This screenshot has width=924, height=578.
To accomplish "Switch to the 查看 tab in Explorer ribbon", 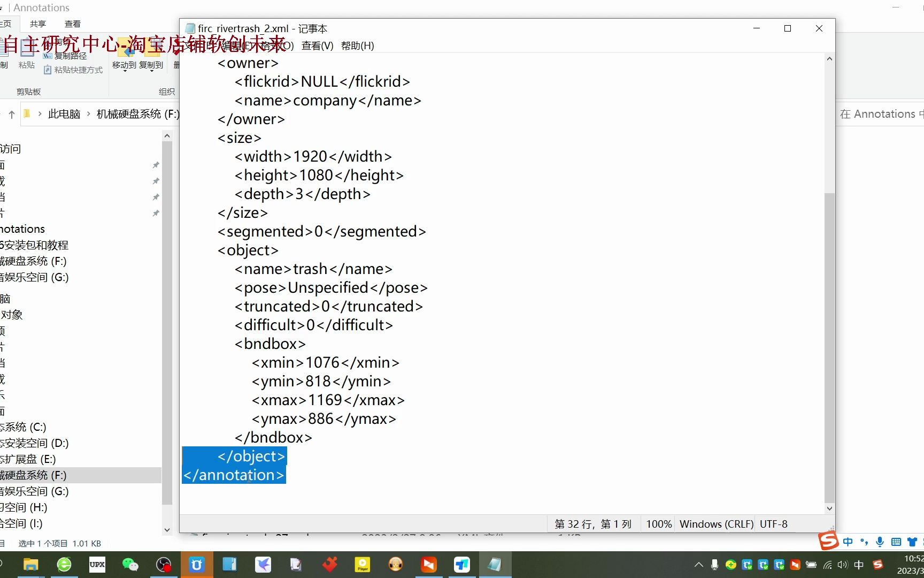I will [x=73, y=24].
